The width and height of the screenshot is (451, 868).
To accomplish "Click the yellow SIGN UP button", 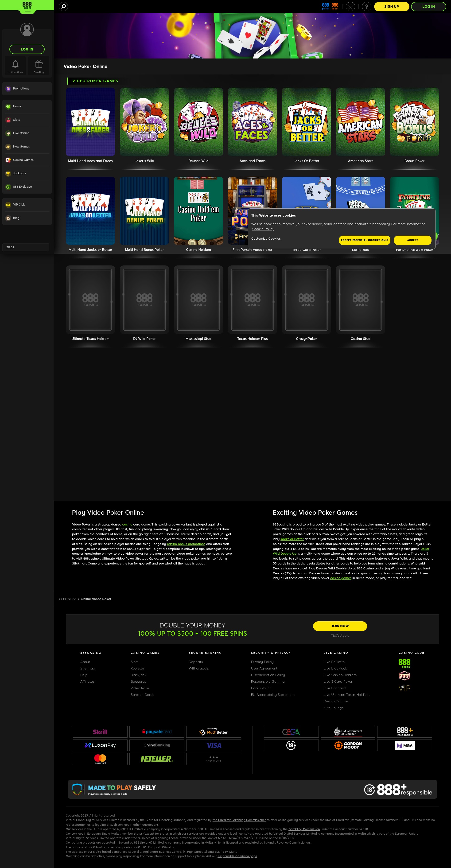I will pos(391,6).
